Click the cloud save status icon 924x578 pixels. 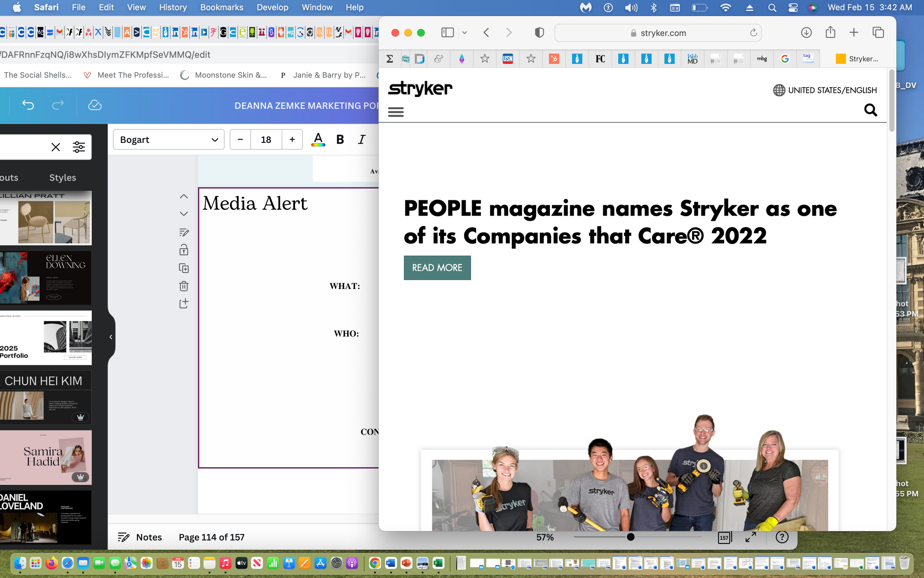click(x=95, y=105)
